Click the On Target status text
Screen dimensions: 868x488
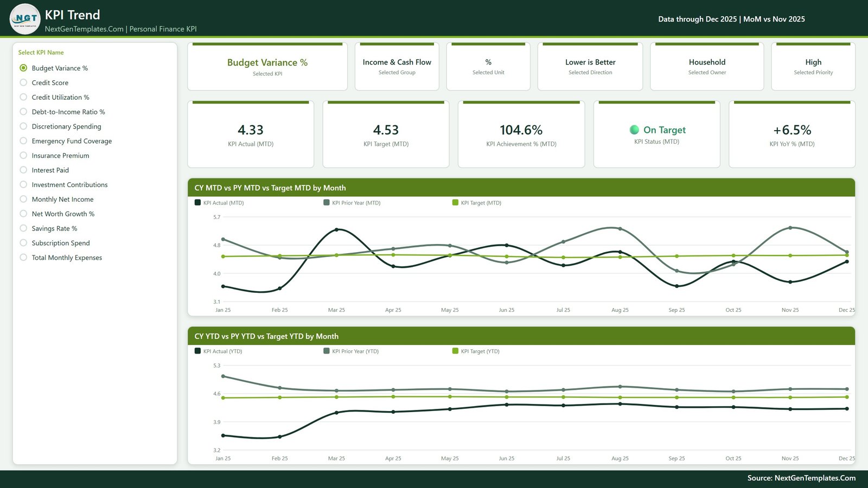tap(665, 130)
